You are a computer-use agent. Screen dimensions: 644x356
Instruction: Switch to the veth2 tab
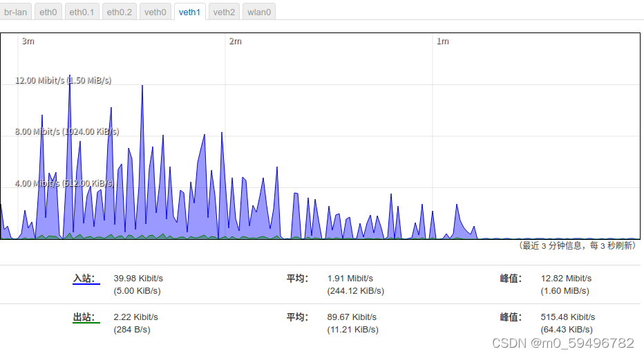[x=224, y=12]
